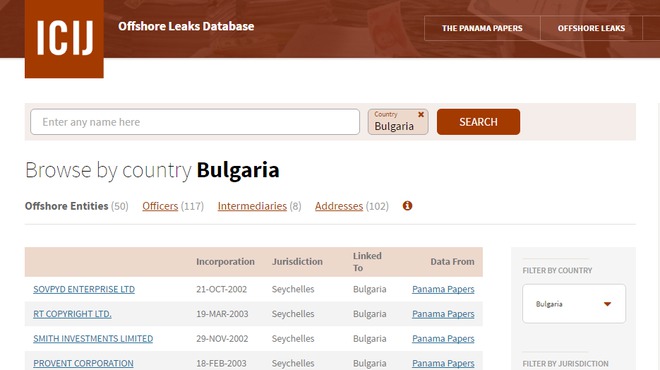
Task: Open SMITH INVESTMENTS LIMITED entity
Action: [x=93, y=338]
